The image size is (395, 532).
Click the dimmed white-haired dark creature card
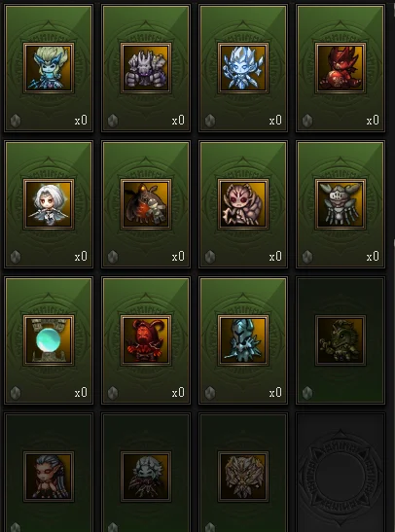(146, 474)
